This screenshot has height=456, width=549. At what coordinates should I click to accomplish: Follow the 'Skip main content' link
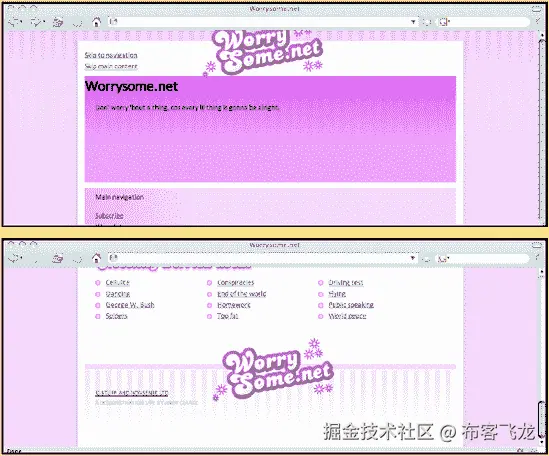click(x=111, y=66)
